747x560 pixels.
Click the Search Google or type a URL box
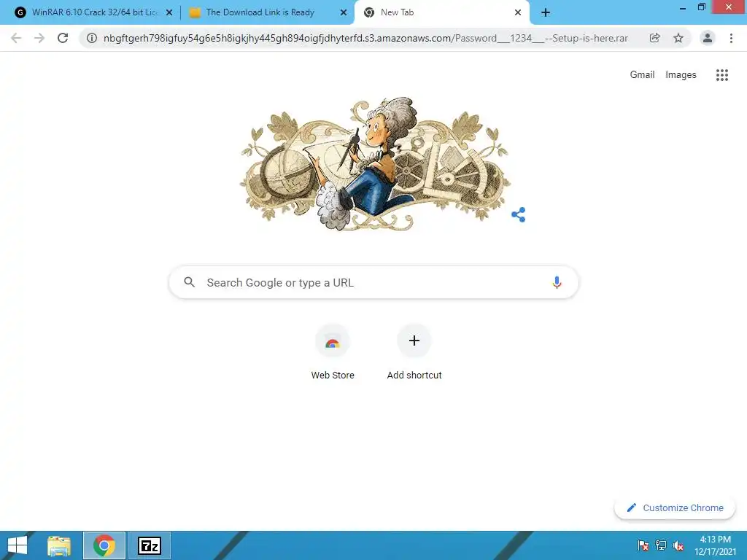tap(373, 282)
